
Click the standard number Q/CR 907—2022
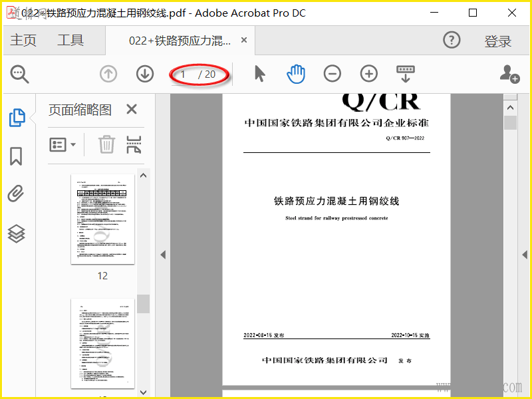click(405, 138)
